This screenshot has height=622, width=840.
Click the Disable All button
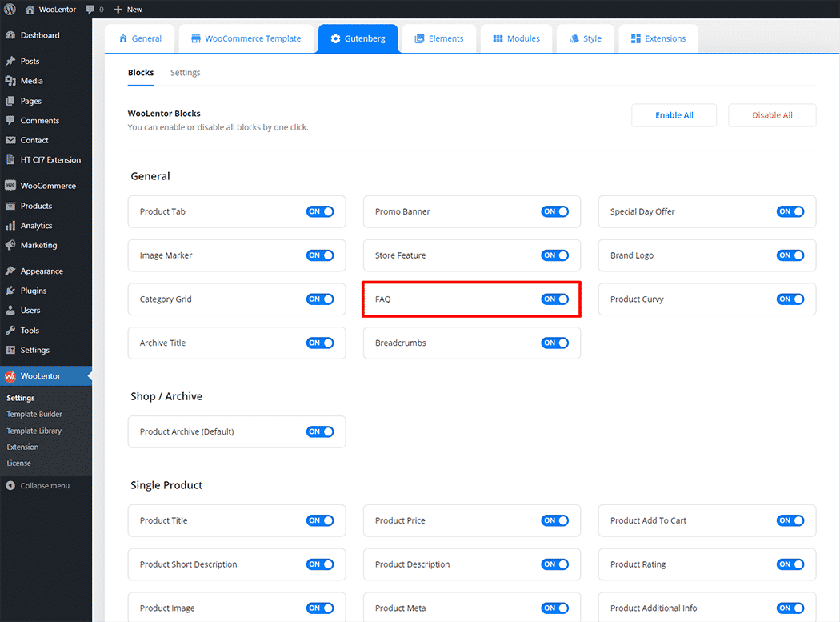click(x=772, y=115)
